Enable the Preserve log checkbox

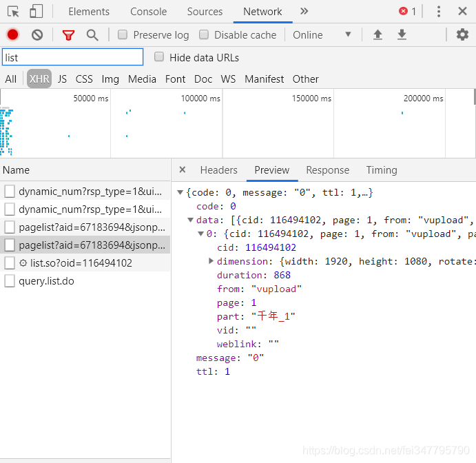pos(123,34)
